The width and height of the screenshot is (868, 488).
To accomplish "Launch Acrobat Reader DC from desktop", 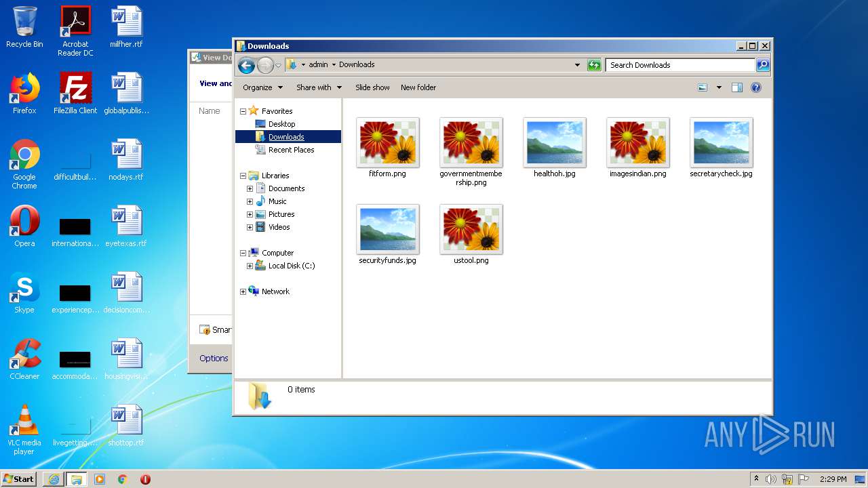I will 75,31.
